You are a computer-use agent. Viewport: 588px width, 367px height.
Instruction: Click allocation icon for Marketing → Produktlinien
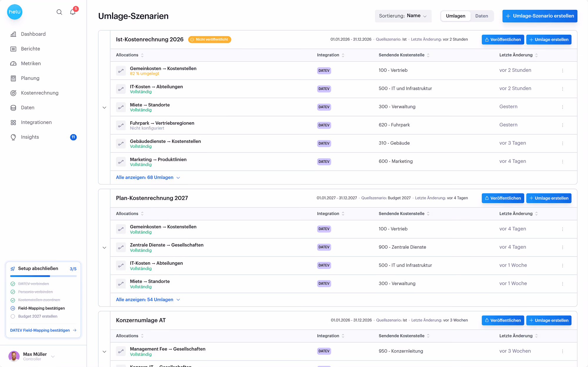(x=121, y=162)
